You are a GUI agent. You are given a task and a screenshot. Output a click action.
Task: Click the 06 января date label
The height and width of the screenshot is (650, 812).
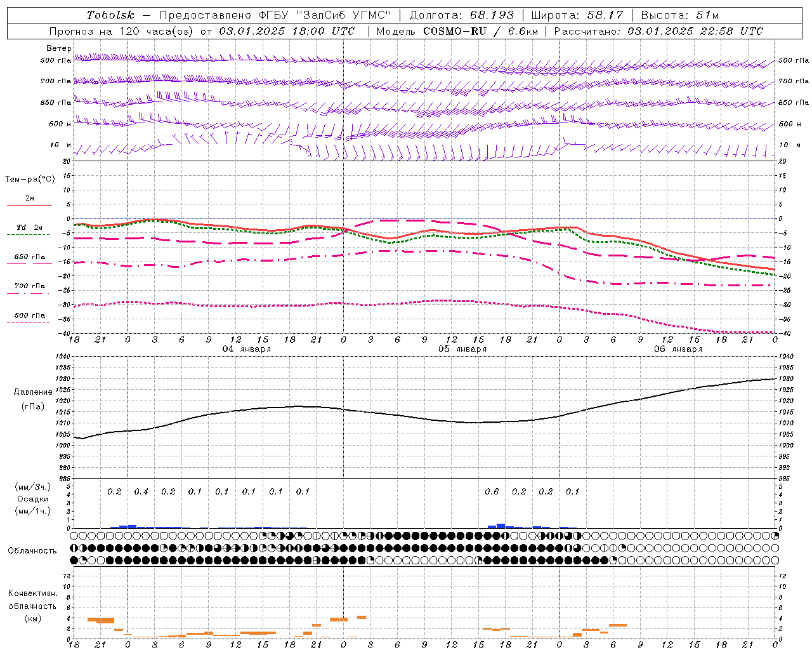(678, 349)
